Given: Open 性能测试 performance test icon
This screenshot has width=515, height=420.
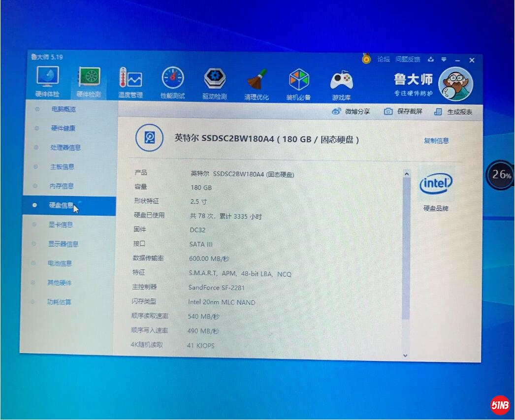Looking at the screenshot, I should [173, 83].
